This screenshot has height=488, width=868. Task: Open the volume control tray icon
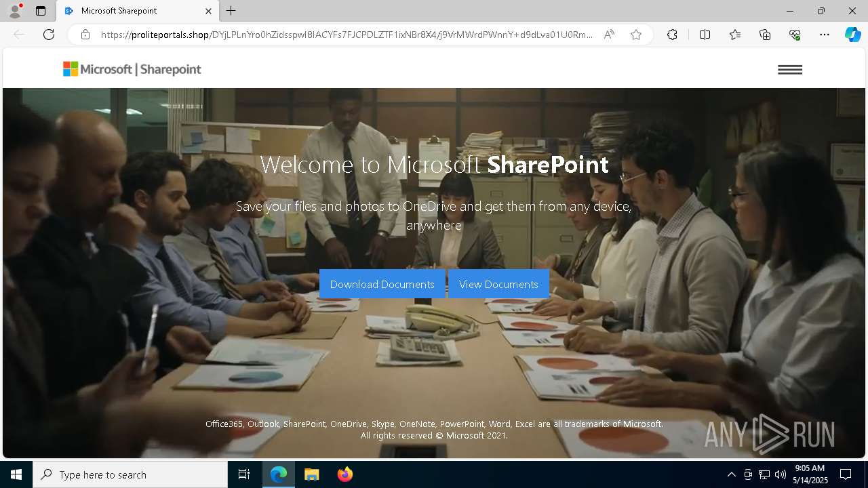[x=781, y=474]
